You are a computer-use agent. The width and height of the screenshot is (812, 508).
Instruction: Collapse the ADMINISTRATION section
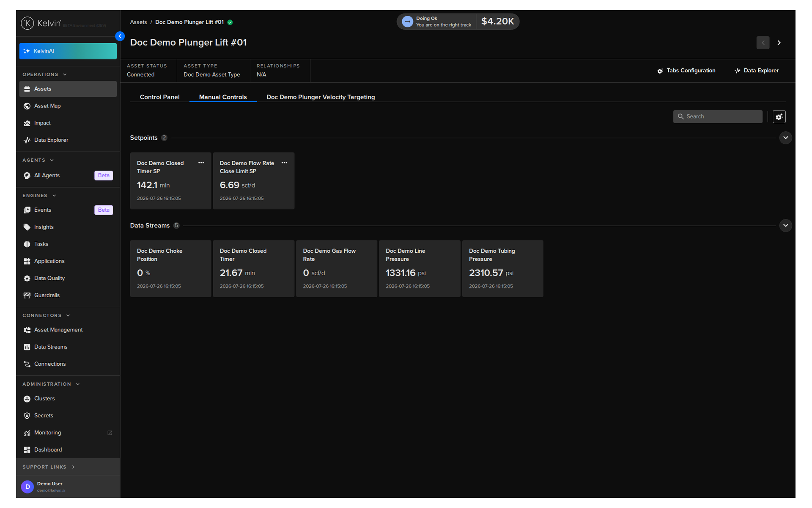[78, 384]
